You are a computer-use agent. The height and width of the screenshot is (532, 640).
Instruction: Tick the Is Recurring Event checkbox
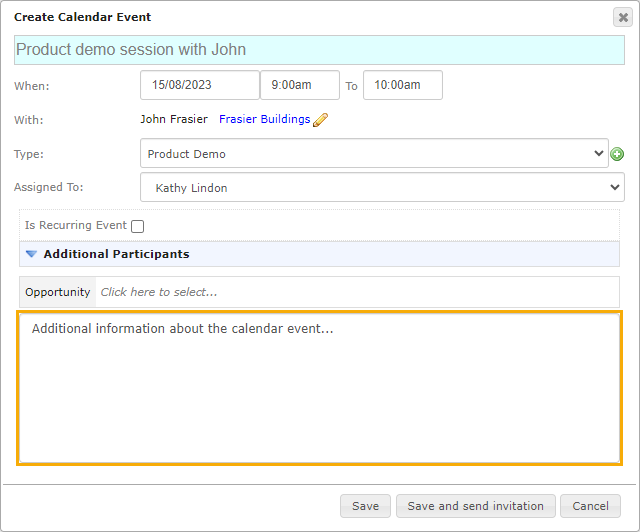tap(138, 226)
